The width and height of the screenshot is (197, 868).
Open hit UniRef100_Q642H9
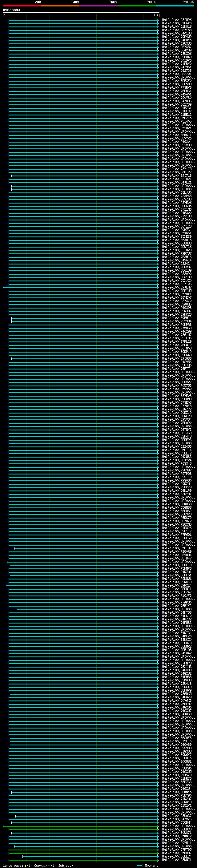pos(176,50)
